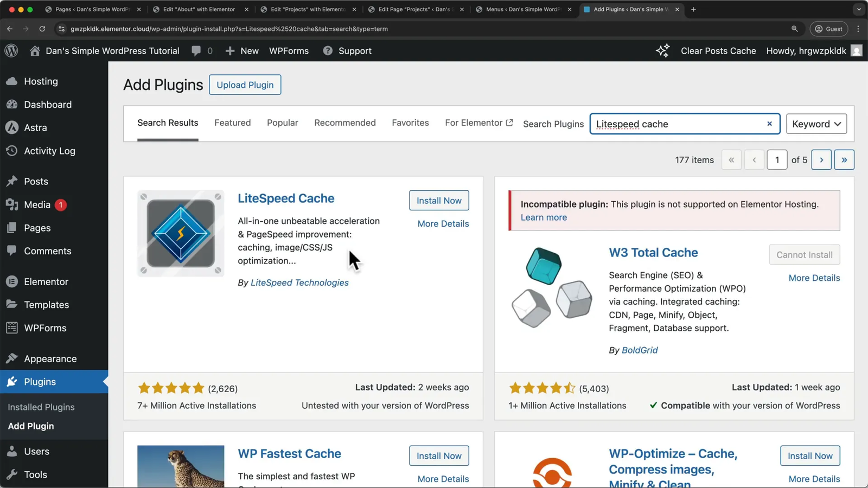Open the W3 Total Cache title link

point(653,253)
